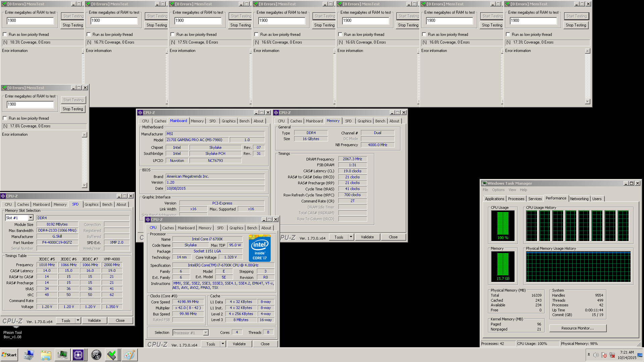Image resolution: width=644 pixels, height=362 pixels.
Task: Open the Slot #1 memory slot dropdown
Action: pyautogui.click(x=31, y=218)
